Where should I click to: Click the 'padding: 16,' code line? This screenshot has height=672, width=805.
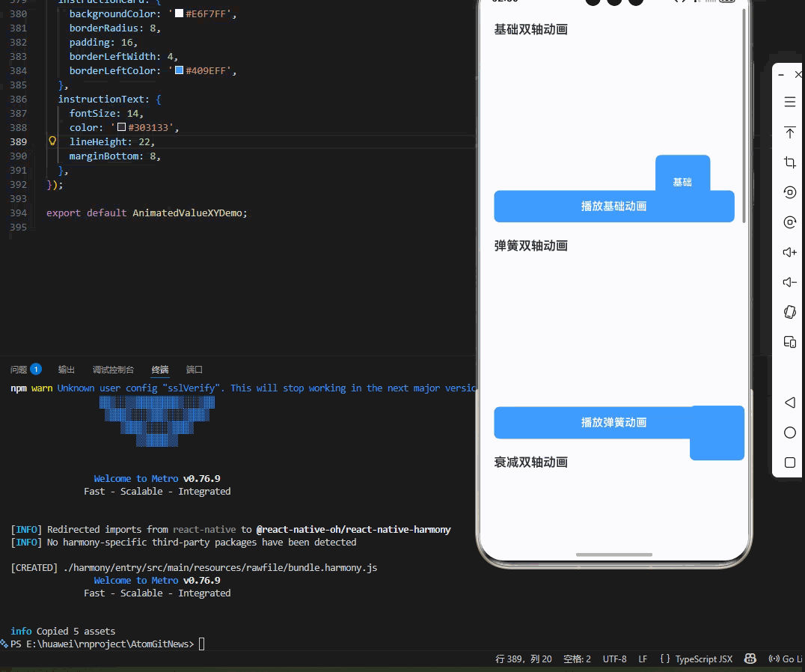(103, 42)
